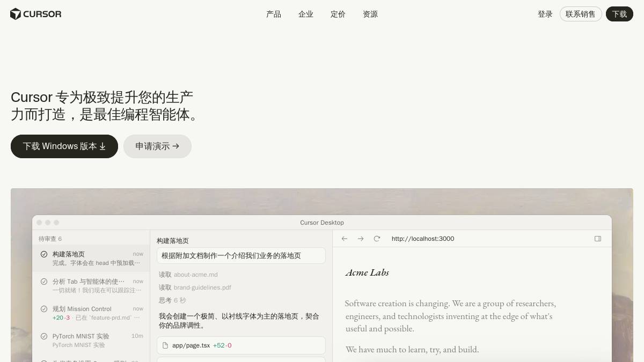Open the 企业 menu item

(306, 14)
